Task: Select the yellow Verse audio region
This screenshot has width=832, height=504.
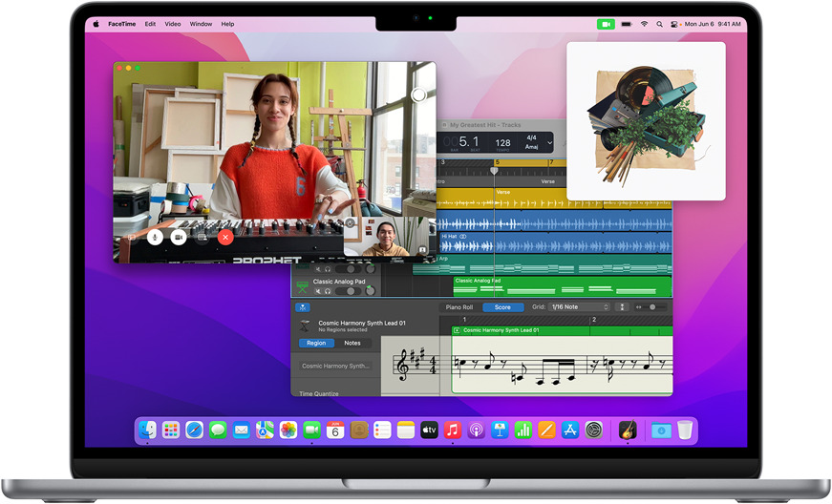Action: click(547, 199)
